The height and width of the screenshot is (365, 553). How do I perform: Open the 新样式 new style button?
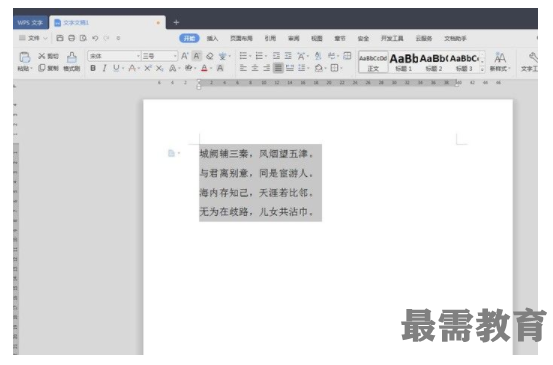pos(500,62)
